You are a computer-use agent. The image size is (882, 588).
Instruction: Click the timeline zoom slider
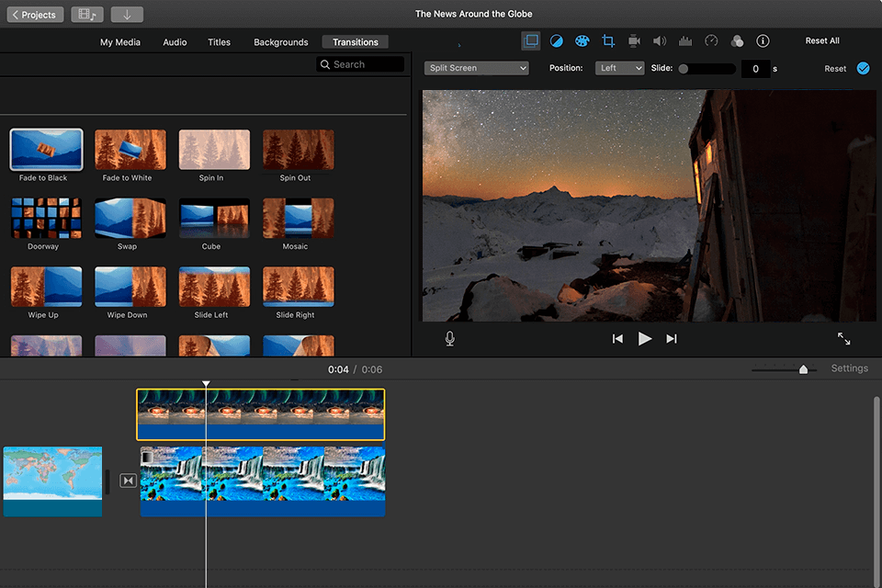point(784,369)
